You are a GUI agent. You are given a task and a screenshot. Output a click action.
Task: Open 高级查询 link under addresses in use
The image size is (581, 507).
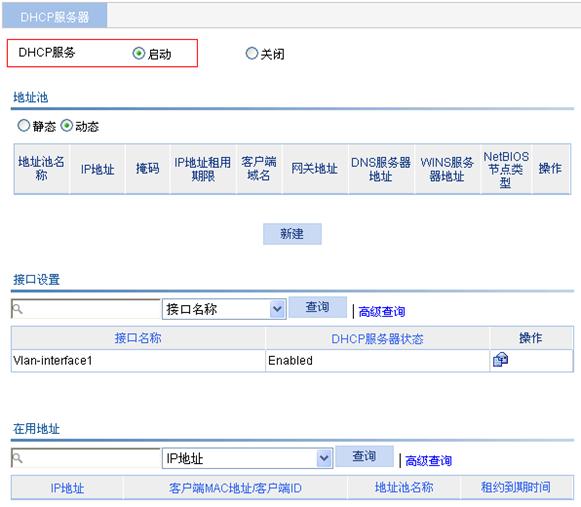pyautogui.click(x=428, y=461)
